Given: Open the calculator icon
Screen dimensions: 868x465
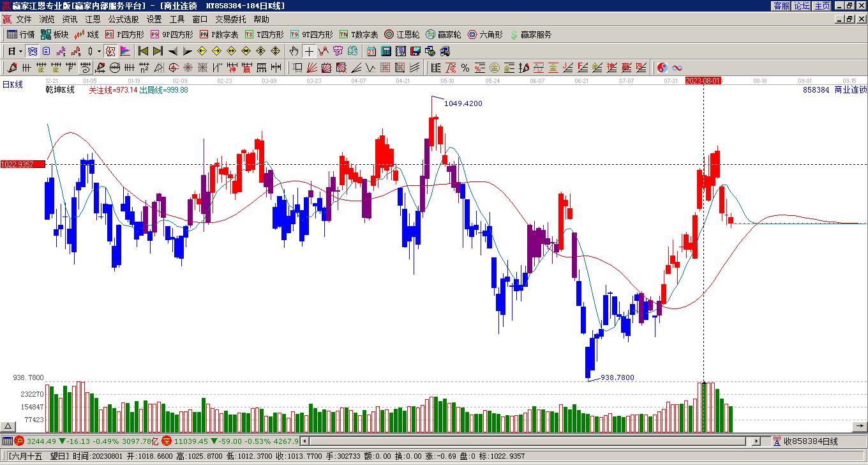Looking at the screenshot, I should pyautogui.click(x=386, y=51).
